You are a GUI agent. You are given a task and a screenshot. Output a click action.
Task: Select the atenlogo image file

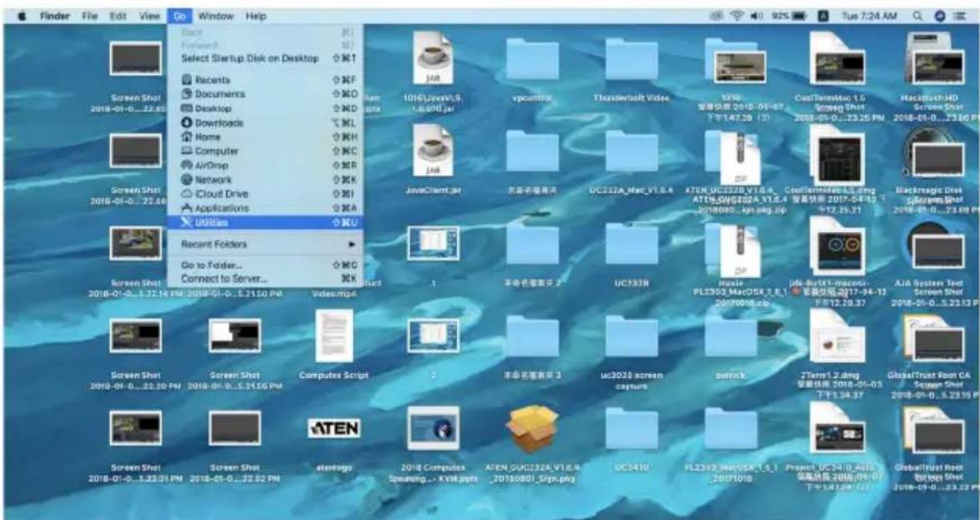[x=333, y=428]
